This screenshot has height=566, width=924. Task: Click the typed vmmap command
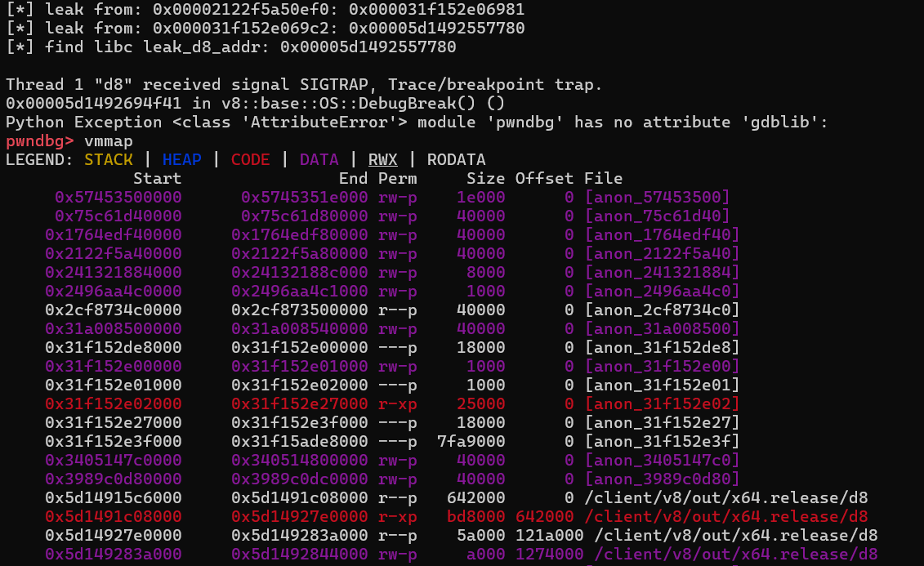pos(109,140)
